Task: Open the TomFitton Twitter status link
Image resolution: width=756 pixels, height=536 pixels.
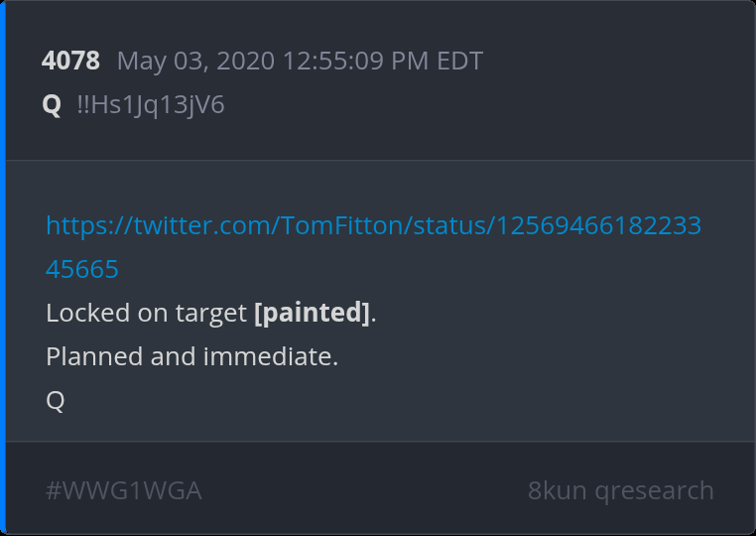Action: coord(373,226)
